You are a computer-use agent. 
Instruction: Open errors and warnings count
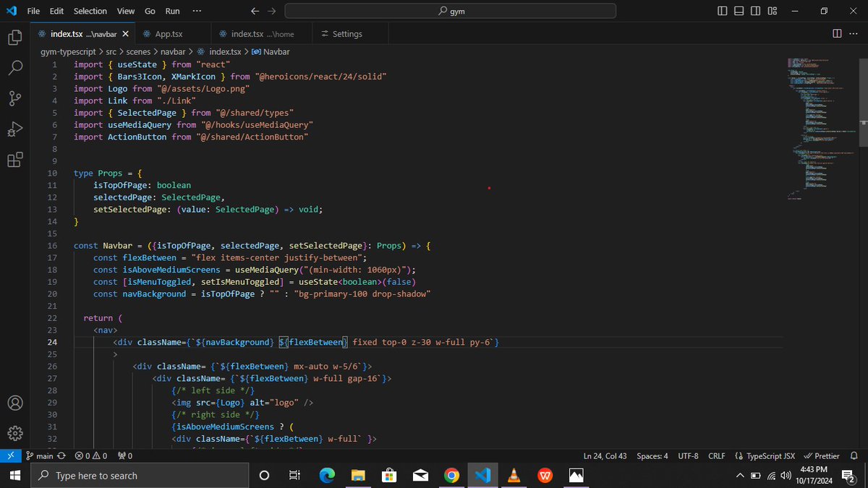(91, 456)
